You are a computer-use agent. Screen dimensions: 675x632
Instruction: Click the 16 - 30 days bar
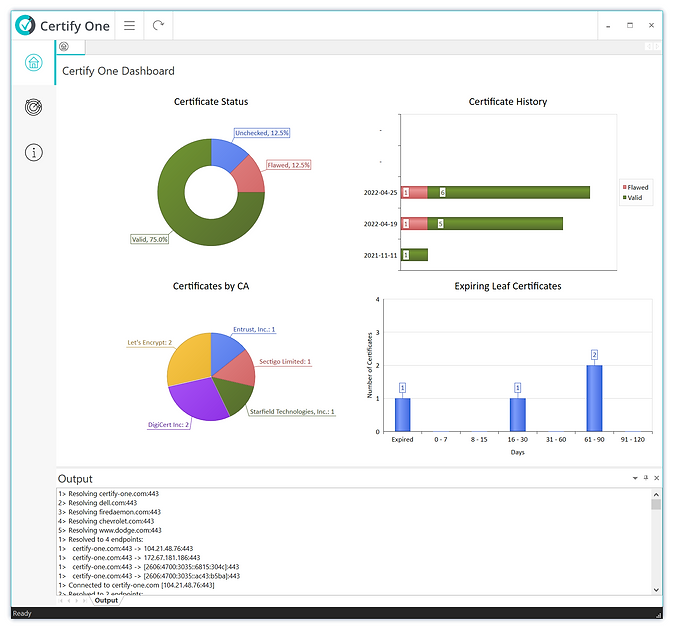518,415
